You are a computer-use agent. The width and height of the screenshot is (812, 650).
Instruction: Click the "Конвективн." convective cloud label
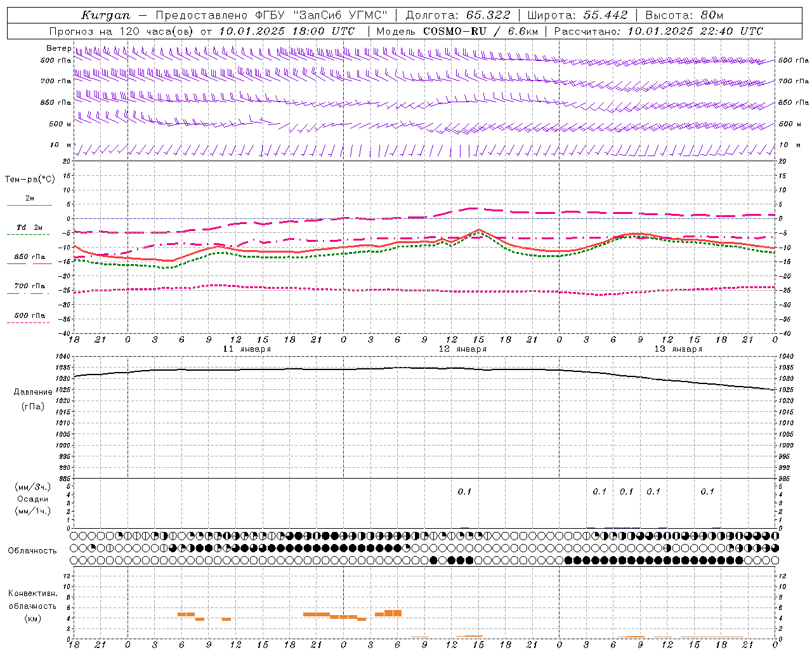coord(33,594)
